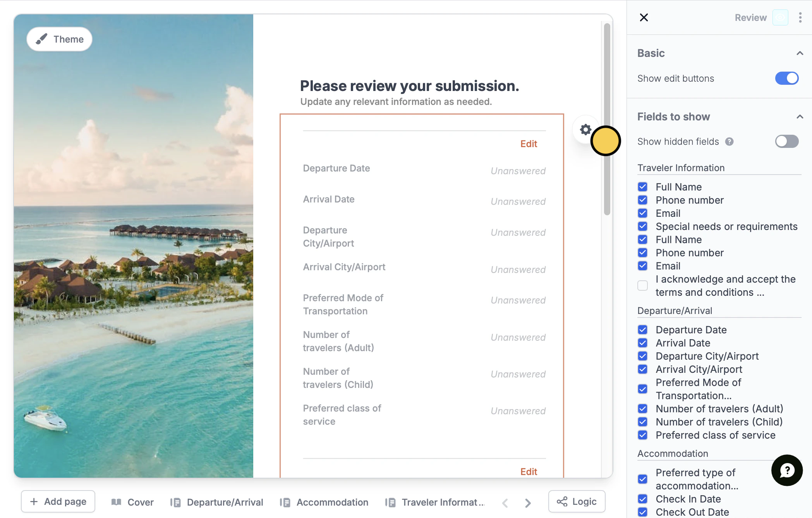Click the next pages arrow
The height and width of the screenshot is (518, 812).
[x=528, y=503]
